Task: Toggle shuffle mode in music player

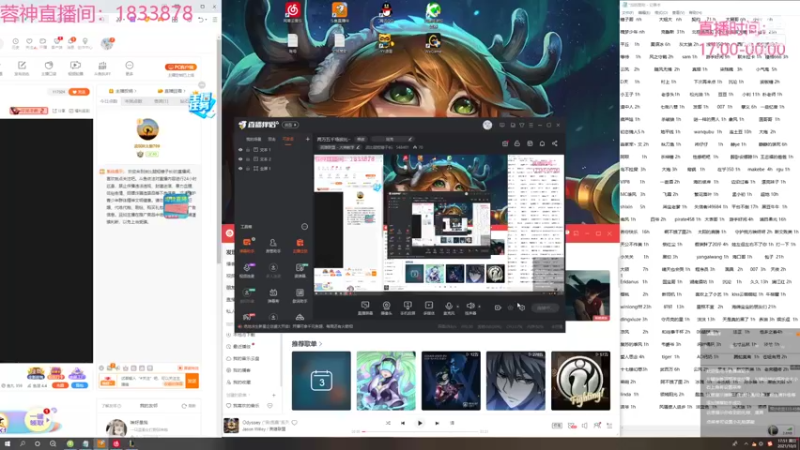Action: coord(388,423)
